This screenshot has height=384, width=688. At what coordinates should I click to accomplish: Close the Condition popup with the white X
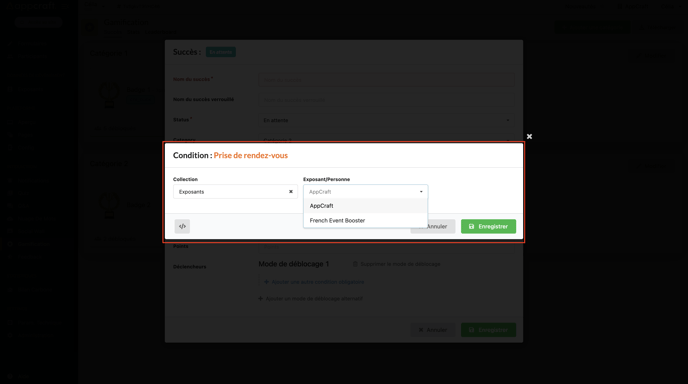point(529,136)
